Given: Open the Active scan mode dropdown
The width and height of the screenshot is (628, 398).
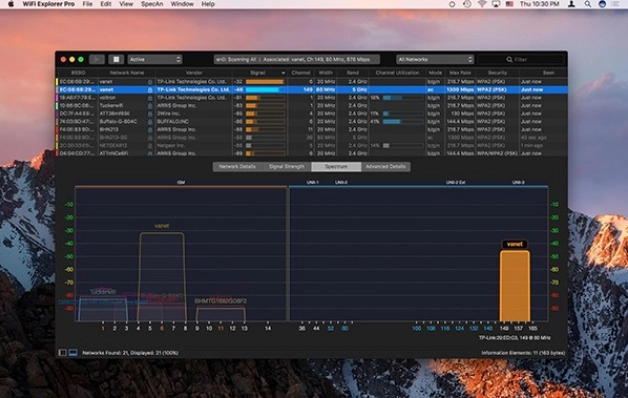Looking at the screenshot, I should pyautogui.click(x=155, y=59).
